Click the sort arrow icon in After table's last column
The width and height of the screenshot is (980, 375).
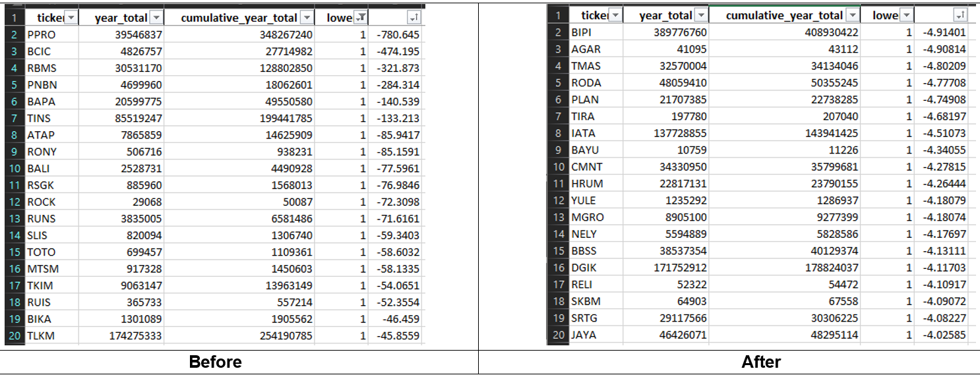[960, 15]
